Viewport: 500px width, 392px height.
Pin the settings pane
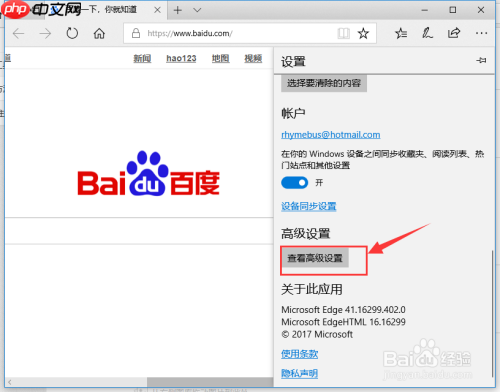pos(481,60)
